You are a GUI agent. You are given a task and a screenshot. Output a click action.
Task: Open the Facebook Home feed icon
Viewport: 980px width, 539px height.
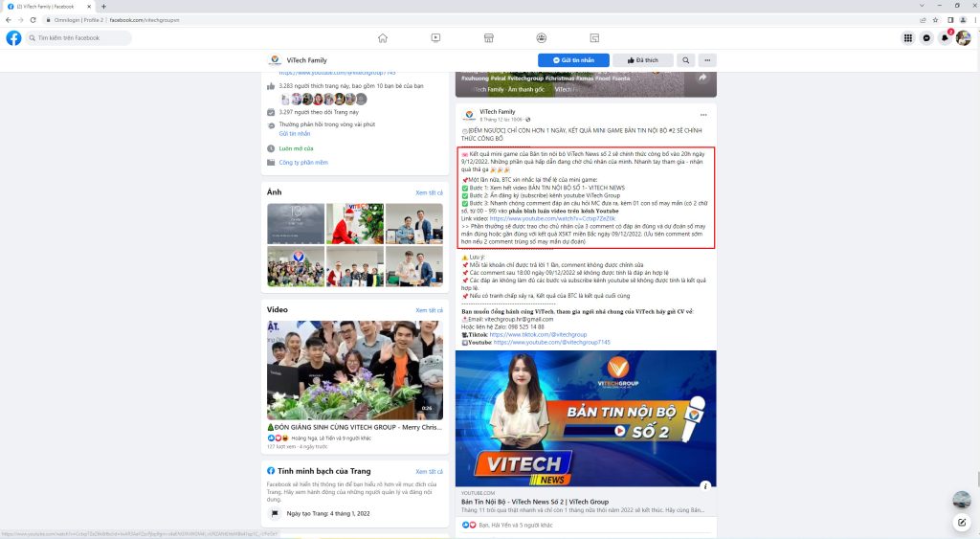tap(383, 38)
